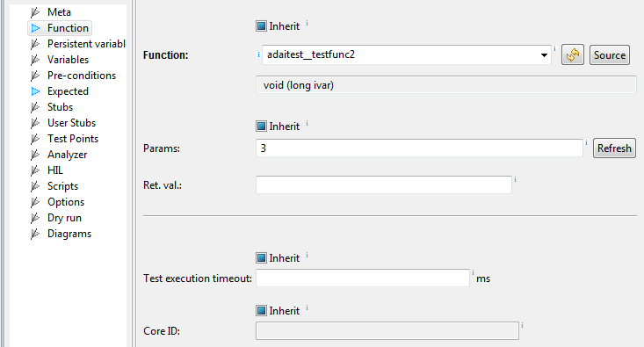Click the Refresh button next to Params
Viewport: 644px width, 347px height.
point(614,148)
